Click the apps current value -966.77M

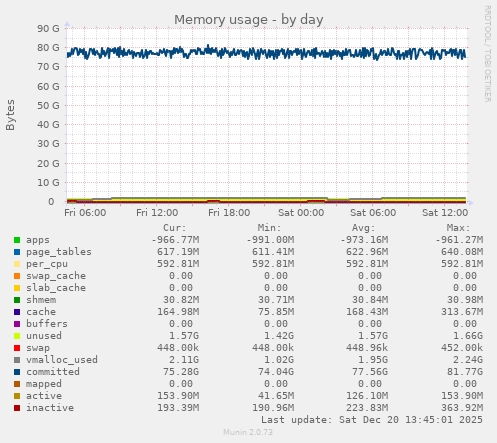[175, 240]
